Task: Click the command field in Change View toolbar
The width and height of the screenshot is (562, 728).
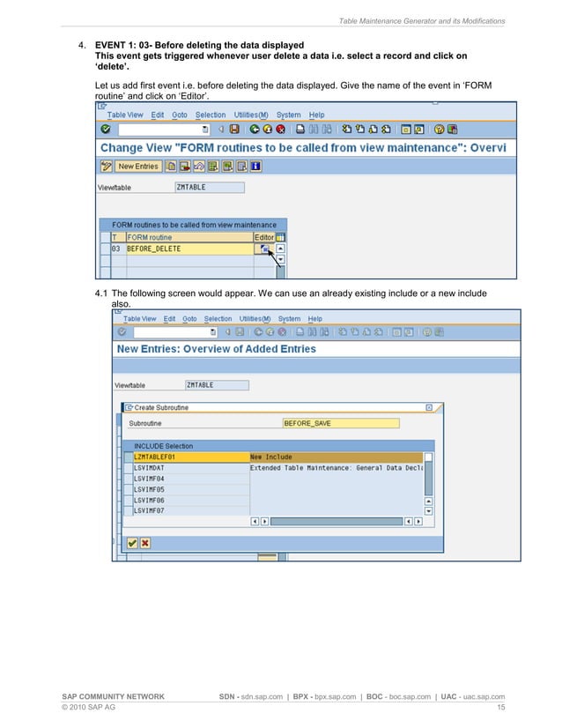Action: [160, 130]
